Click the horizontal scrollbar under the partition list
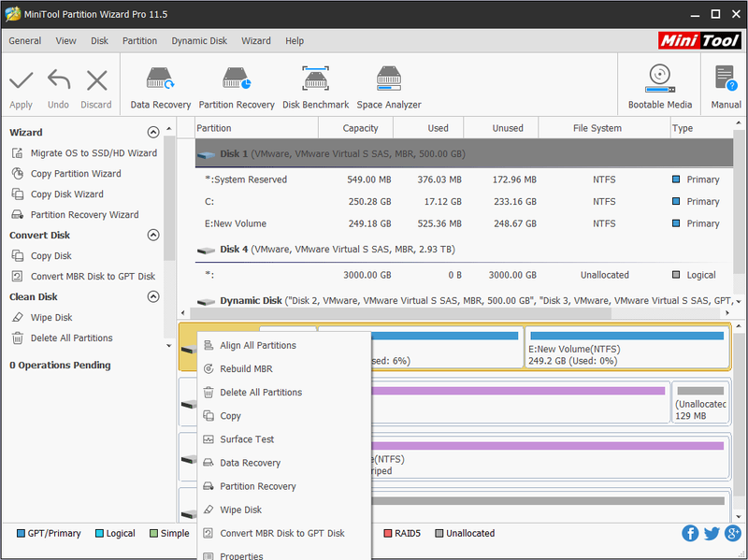 (x=401, y=313)
